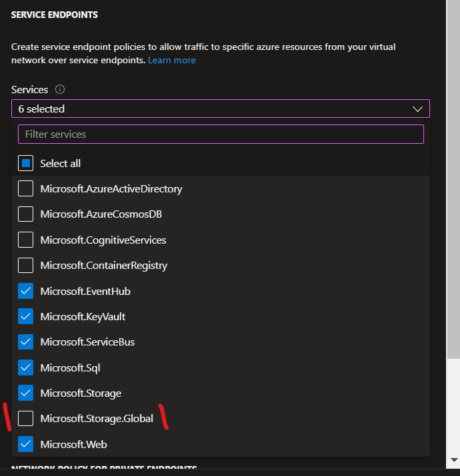Image resolution: width=460 pixels, height=476 pixels.
Task: Click the Filter services input field
Action: click(221, 134)
